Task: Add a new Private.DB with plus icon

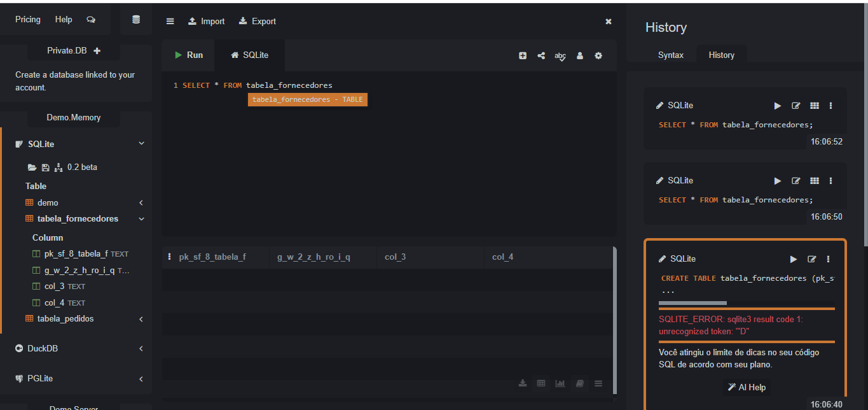Action: (x=97, y=50)
